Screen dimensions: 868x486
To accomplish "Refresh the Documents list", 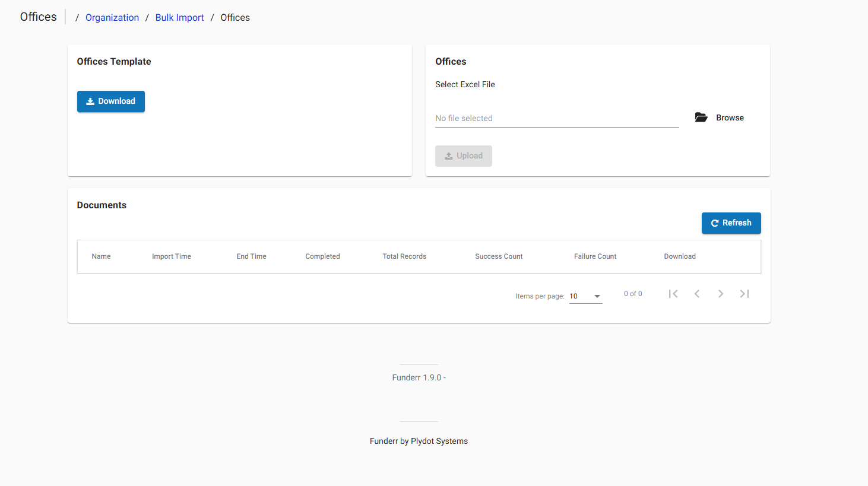I will (x=731, y=223).
